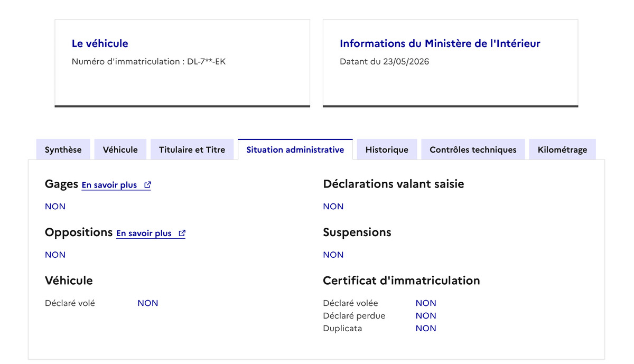
Task: Click the Oppositions heading
Action: point(79,232)
